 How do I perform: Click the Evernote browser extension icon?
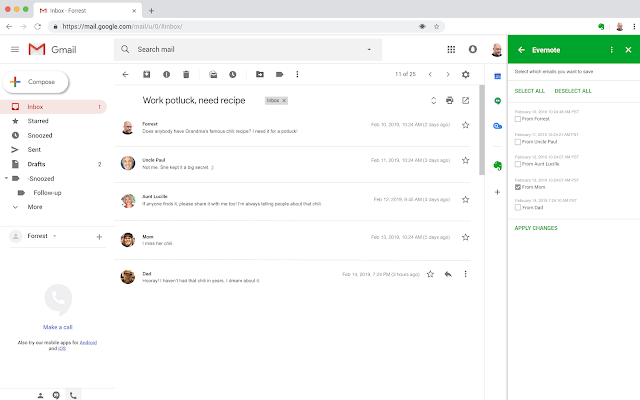(x=601, y=27)
